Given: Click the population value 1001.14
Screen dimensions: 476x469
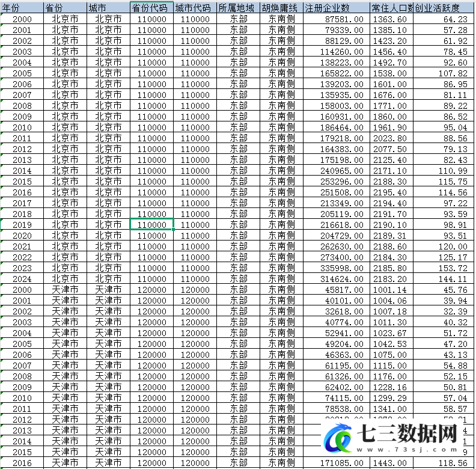Looking at the screenshot, I should [392, 290].
